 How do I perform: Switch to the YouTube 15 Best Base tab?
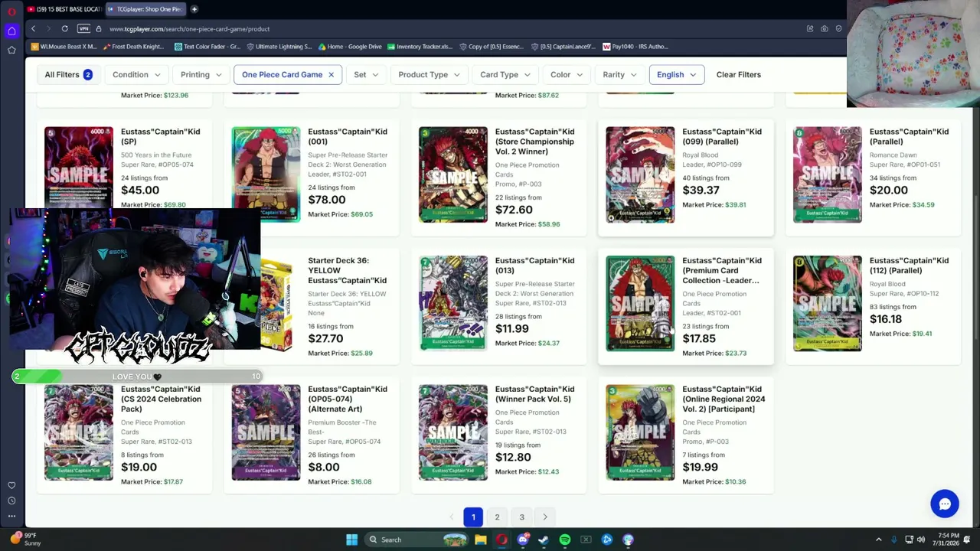(63, 9)
